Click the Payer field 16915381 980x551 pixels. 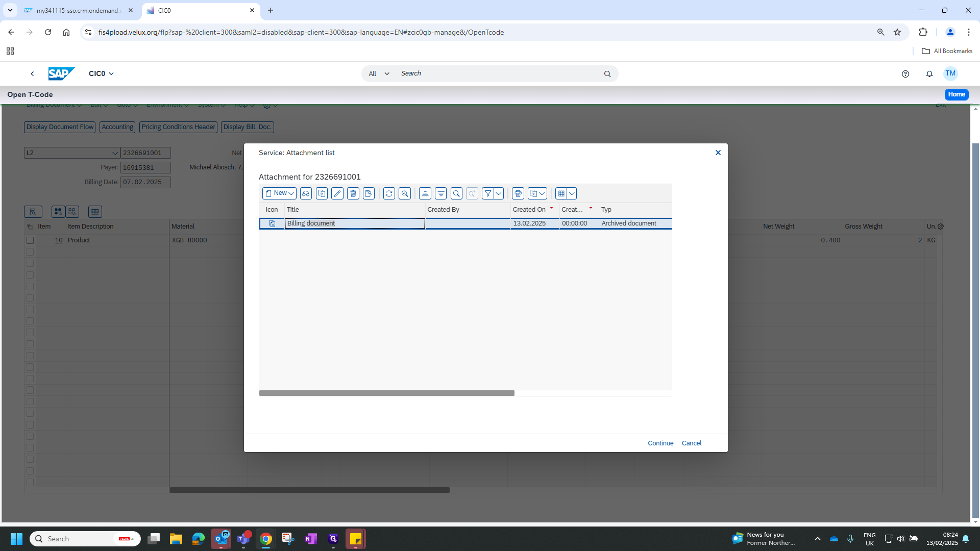[x=145, y=168]
